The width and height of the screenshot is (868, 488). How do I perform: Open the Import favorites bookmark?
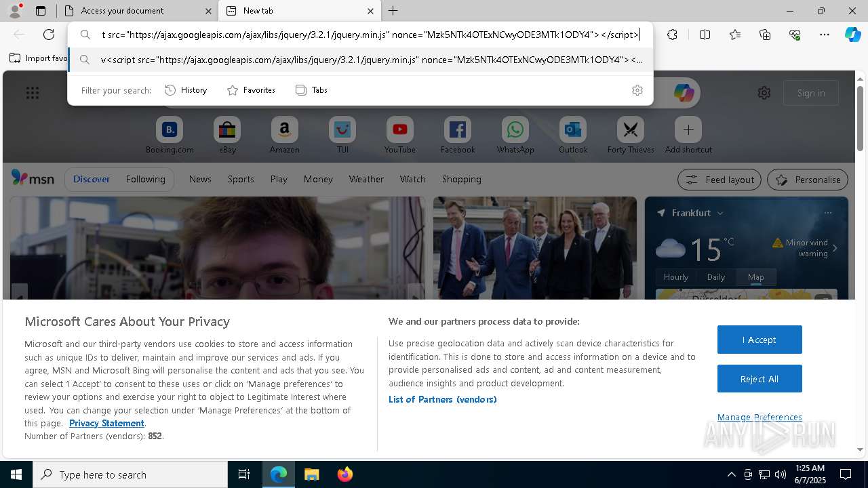(39, 58)
